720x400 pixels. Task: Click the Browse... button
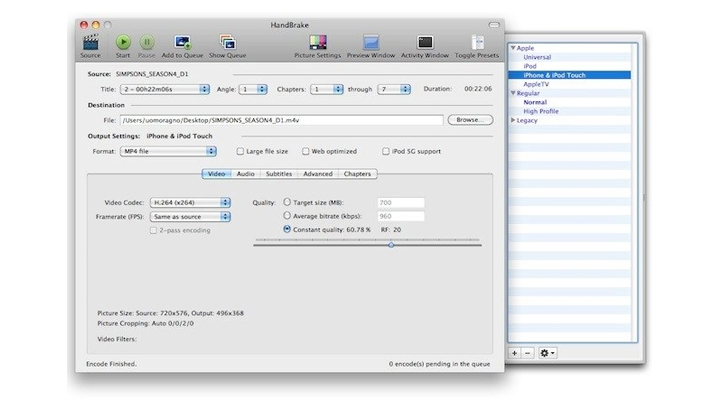[x=469, y=120]
